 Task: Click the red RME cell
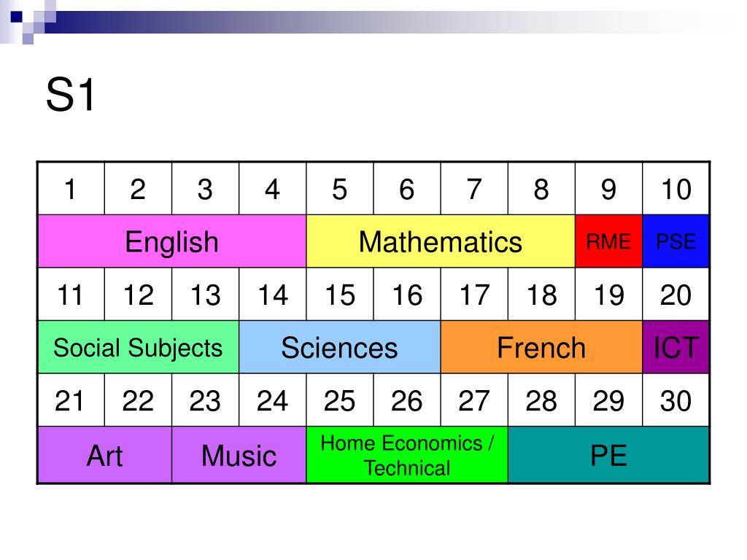pyautogui.click(x=608, y=241)
